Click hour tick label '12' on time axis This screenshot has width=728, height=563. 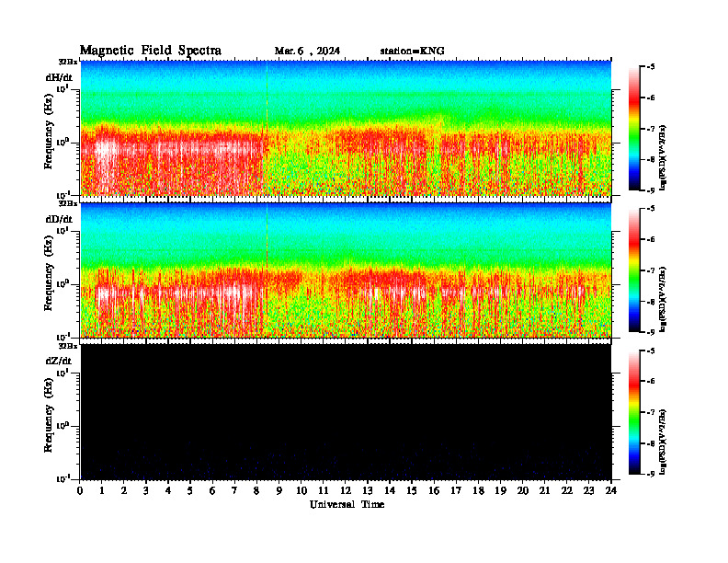click(x=346, y=490)
